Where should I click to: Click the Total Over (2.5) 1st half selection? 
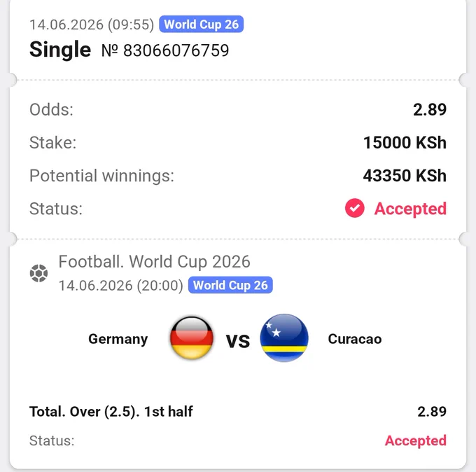point(111,412)
